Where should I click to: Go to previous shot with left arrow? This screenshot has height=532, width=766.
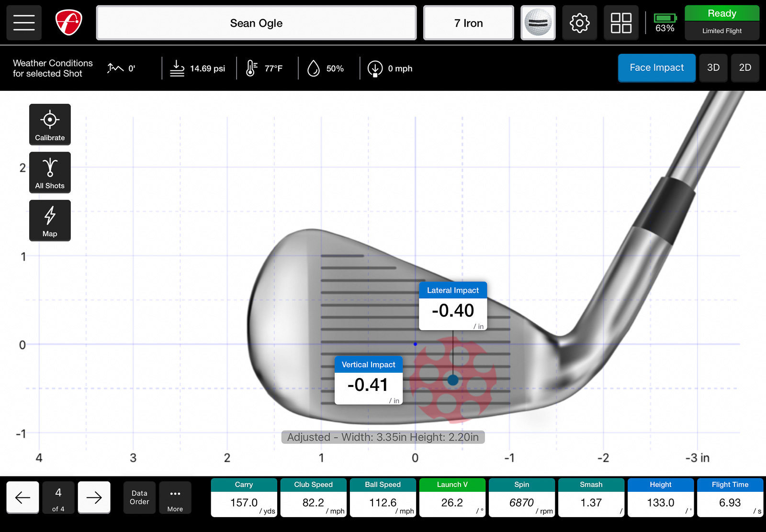23,498
